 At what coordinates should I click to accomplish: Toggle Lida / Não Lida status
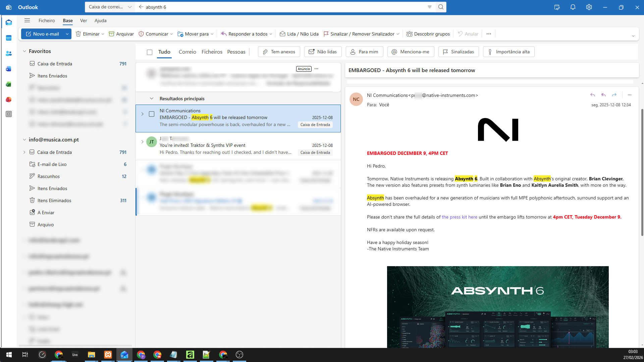click(299, 34)
